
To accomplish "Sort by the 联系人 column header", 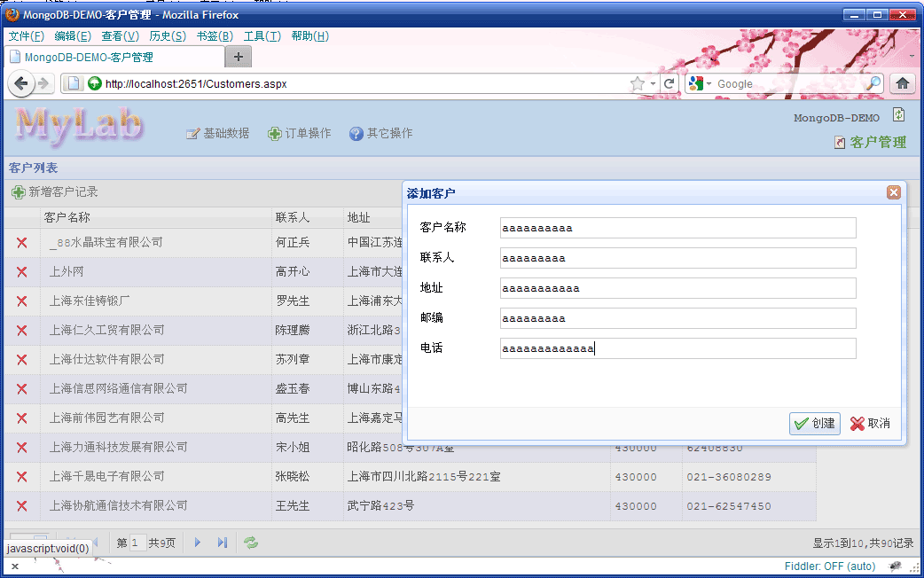I will point(308,217).
